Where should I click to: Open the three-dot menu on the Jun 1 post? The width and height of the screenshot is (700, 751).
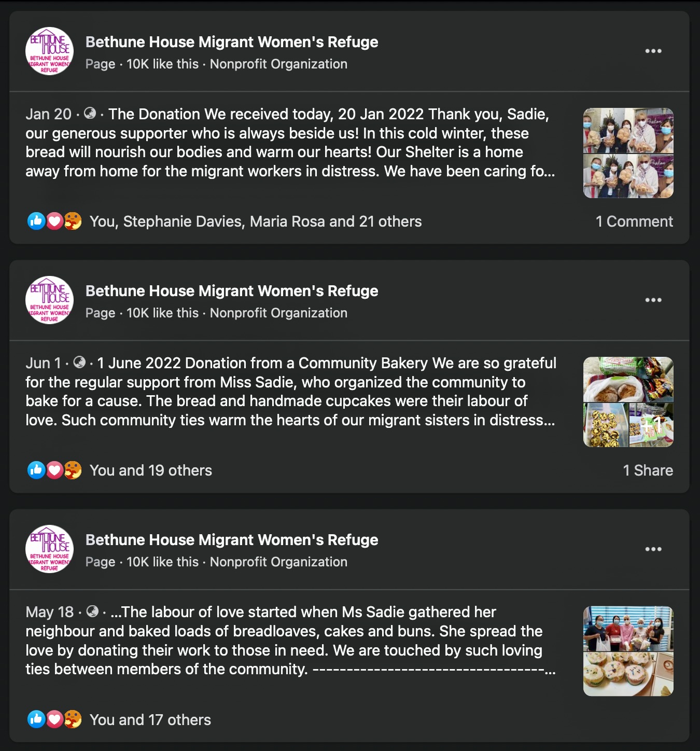pyautogui.click(x=653, y=300)
